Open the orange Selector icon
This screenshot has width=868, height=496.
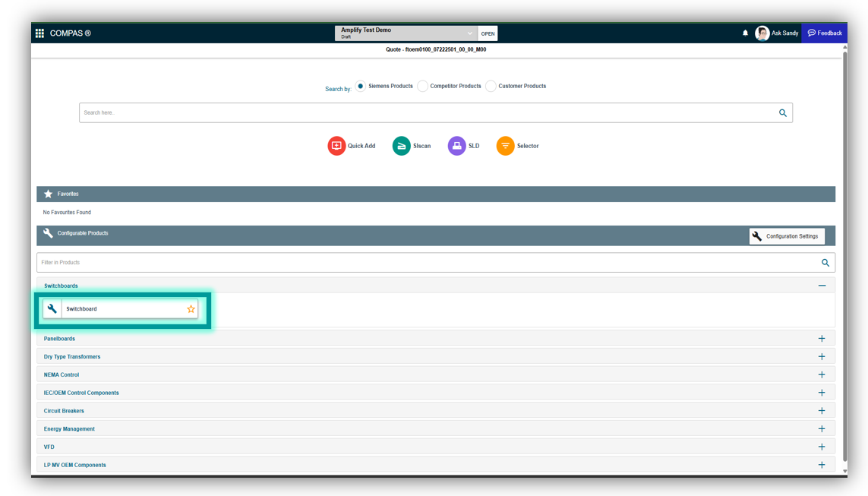(506, 146)
